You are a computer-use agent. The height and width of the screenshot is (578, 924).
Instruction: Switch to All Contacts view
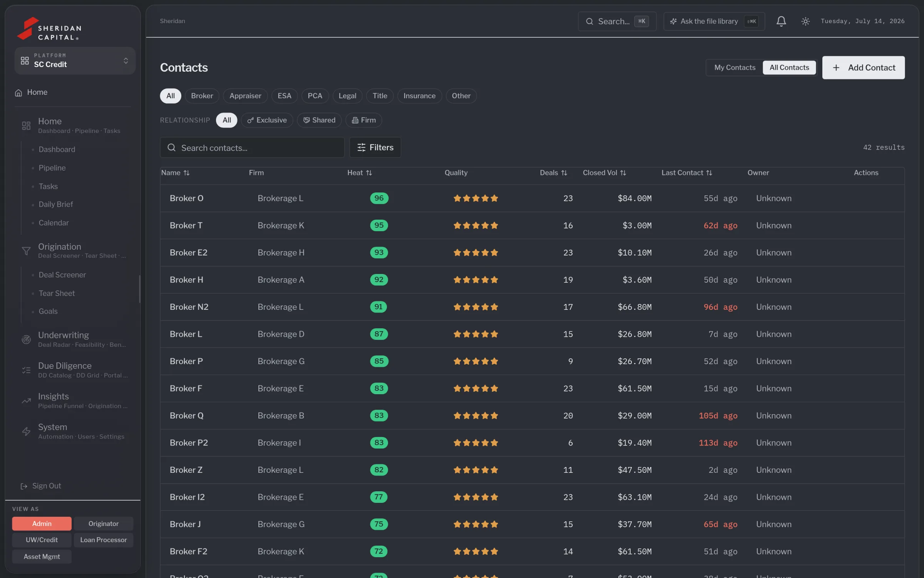pos(789,67)
